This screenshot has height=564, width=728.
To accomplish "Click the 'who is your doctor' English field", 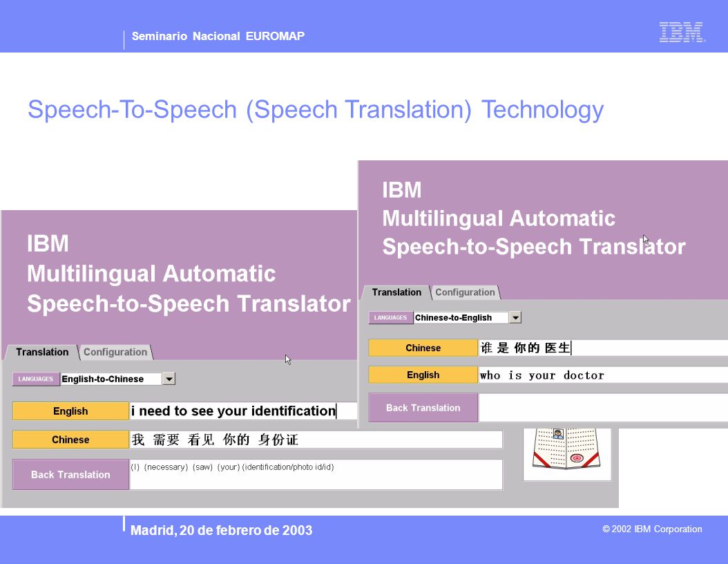I will [603, 375].
